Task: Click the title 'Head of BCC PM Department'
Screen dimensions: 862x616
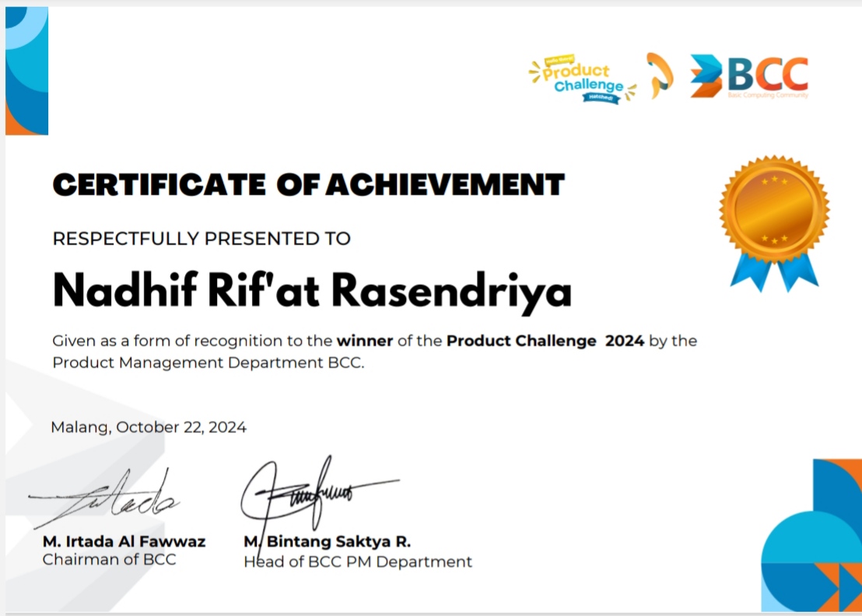Action: point(358,562)
